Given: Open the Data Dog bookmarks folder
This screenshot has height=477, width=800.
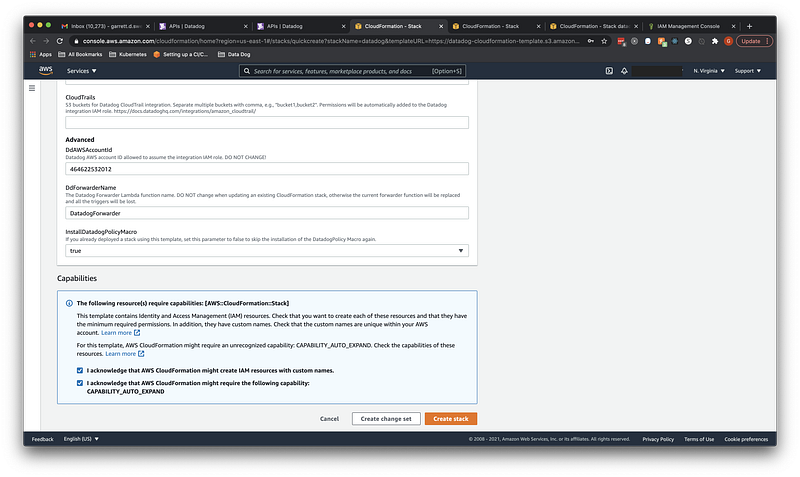Looking at the screenshot, I should (234, 54).
